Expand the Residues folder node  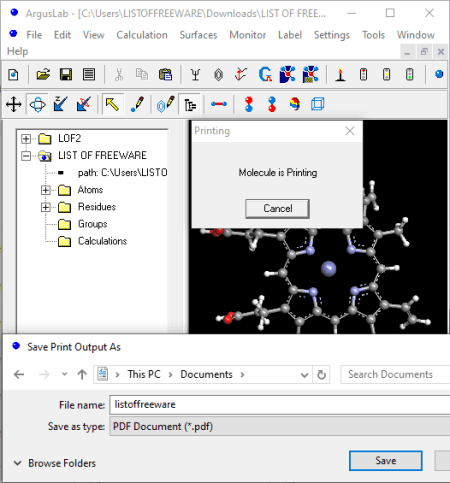pyautogui.click(x=46, y=207)
